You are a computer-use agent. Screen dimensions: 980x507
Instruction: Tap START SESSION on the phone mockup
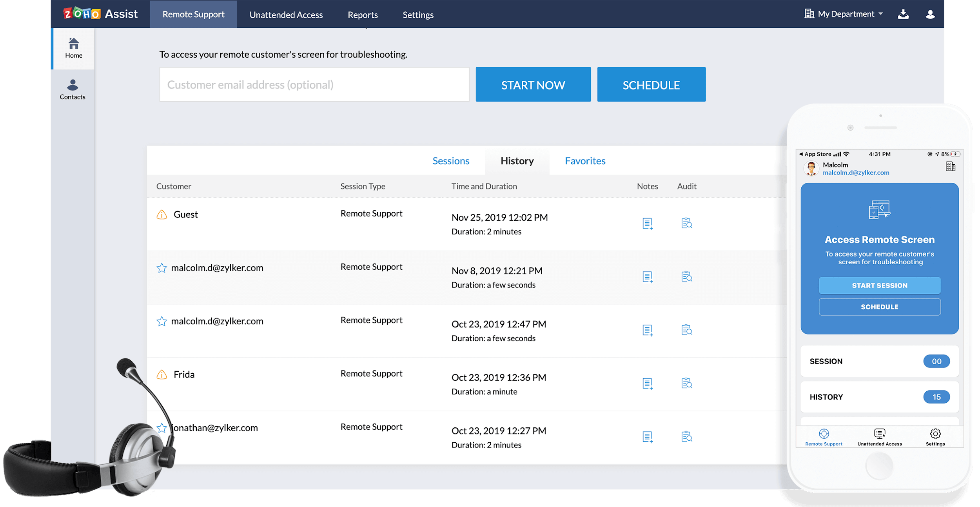click(879, 285)
